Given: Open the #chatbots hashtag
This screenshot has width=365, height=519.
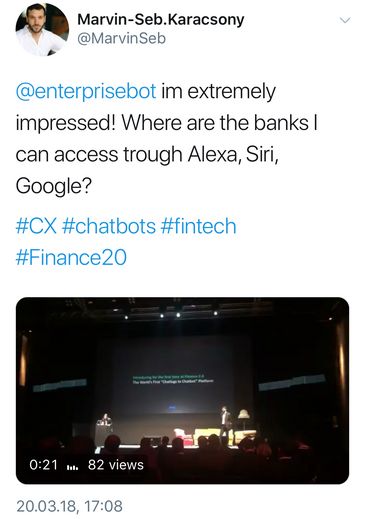Looking at the screenshot, I should [x=109, y=226].
